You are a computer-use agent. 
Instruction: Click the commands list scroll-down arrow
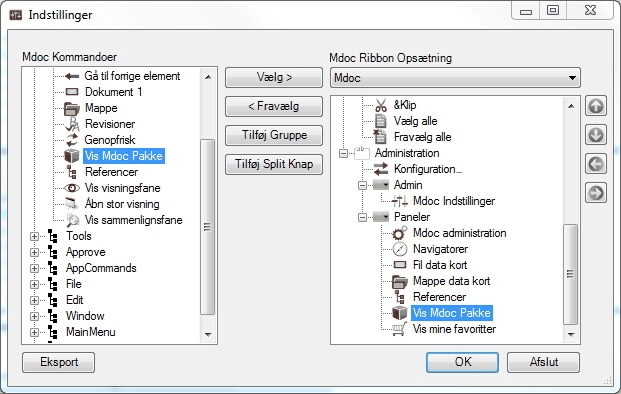(x=208, y=335)
